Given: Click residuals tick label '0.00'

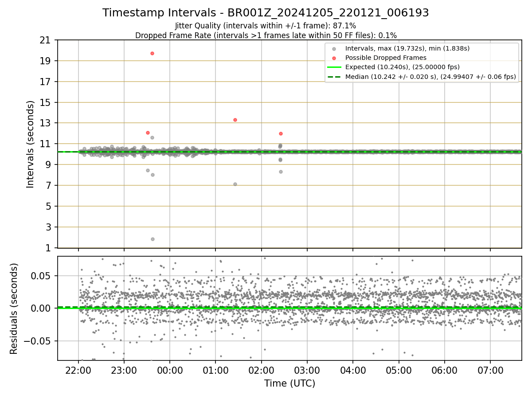Looking at the screenshot, I should coord(40,309).
